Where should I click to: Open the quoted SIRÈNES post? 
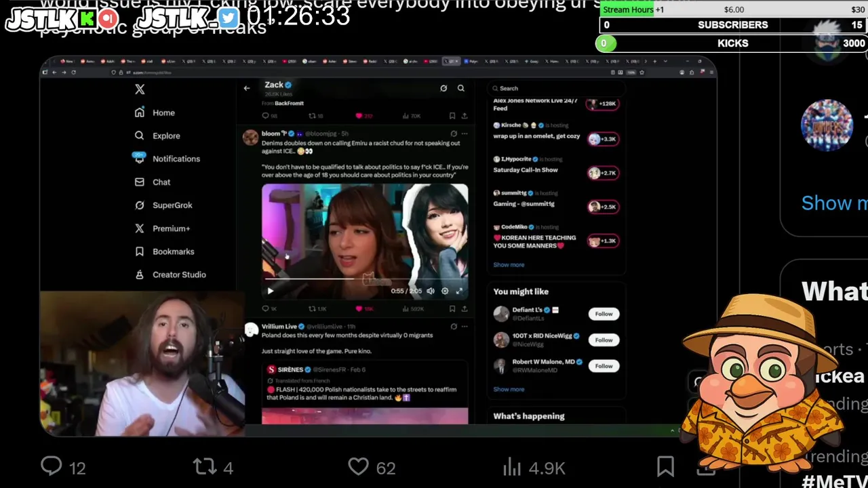(365, 393)
